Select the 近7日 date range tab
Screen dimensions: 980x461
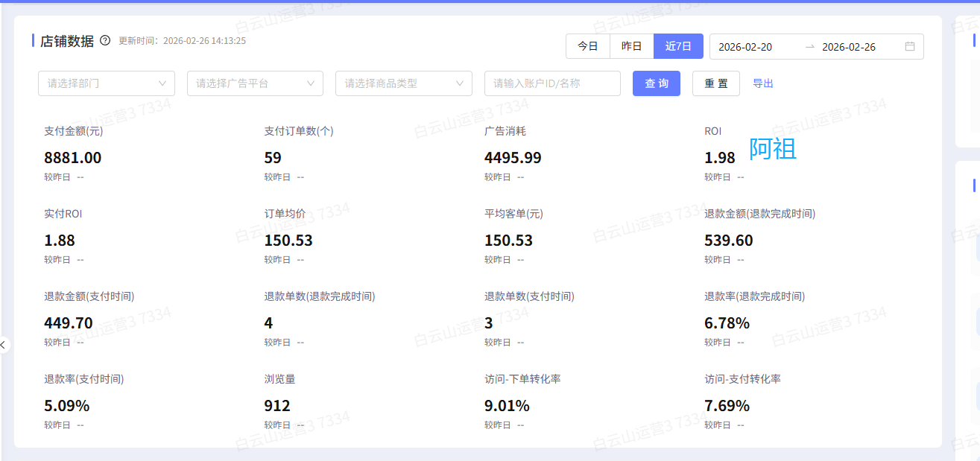(x=678, y=46)
